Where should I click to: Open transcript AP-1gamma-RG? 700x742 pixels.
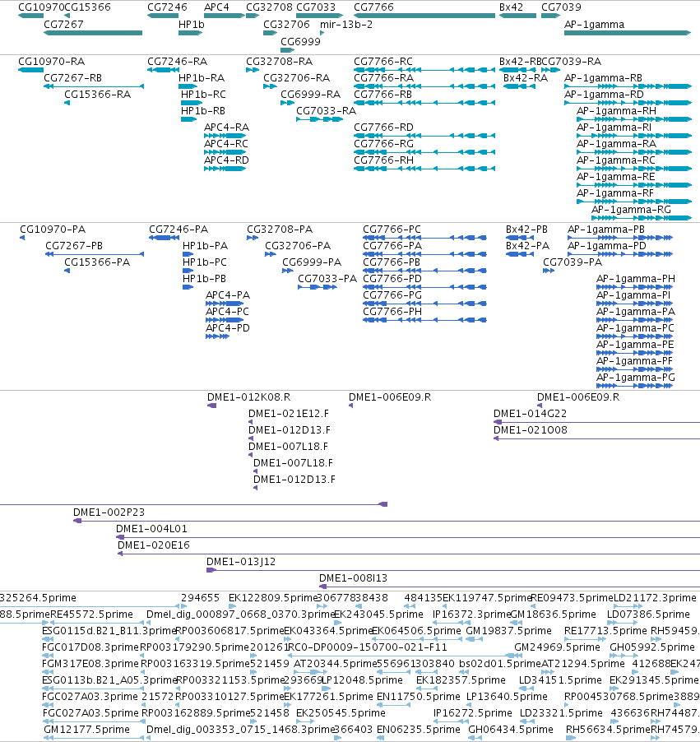[x=632, y=210]
